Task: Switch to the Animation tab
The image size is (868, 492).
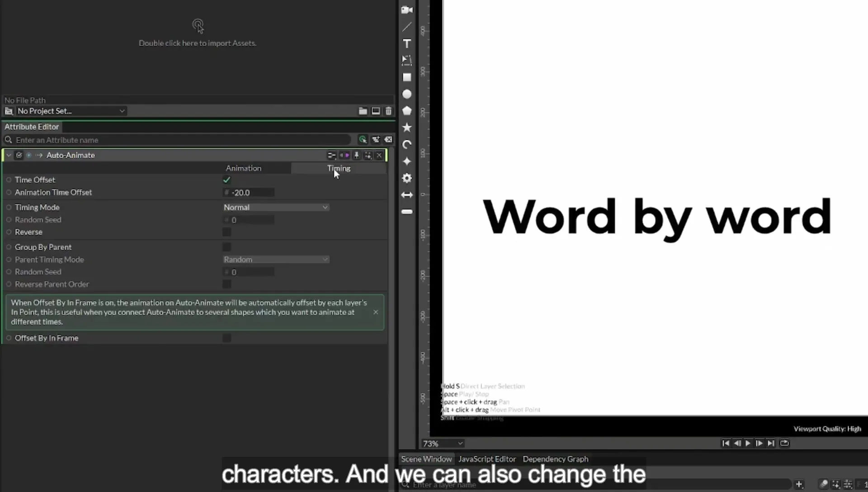Action: pyautogui.click(x=244, y=168)
